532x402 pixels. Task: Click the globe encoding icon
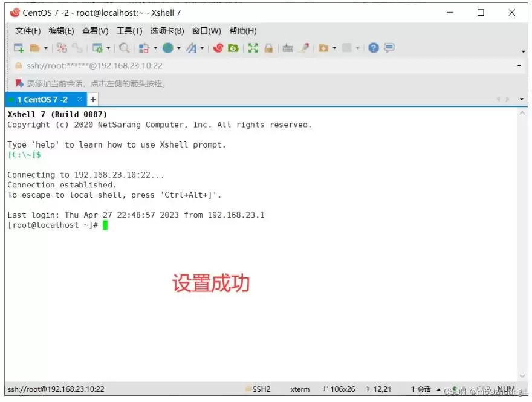[x=167, y=48]
